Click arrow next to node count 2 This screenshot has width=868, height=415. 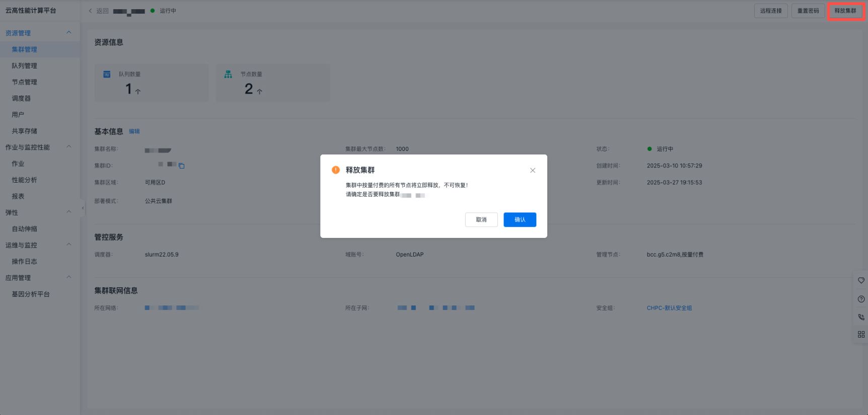260,92
